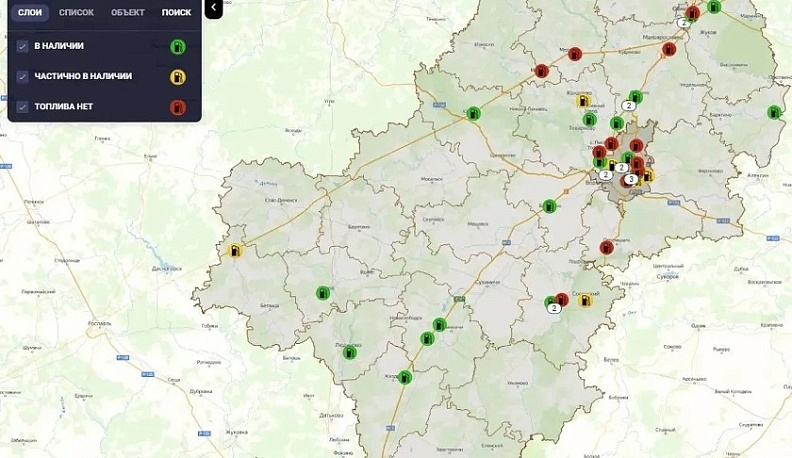Viewport: 792px width, 458px height.
Task: Open the cluster of 2 stations above Малоярославец
Action: coord(684,23)
